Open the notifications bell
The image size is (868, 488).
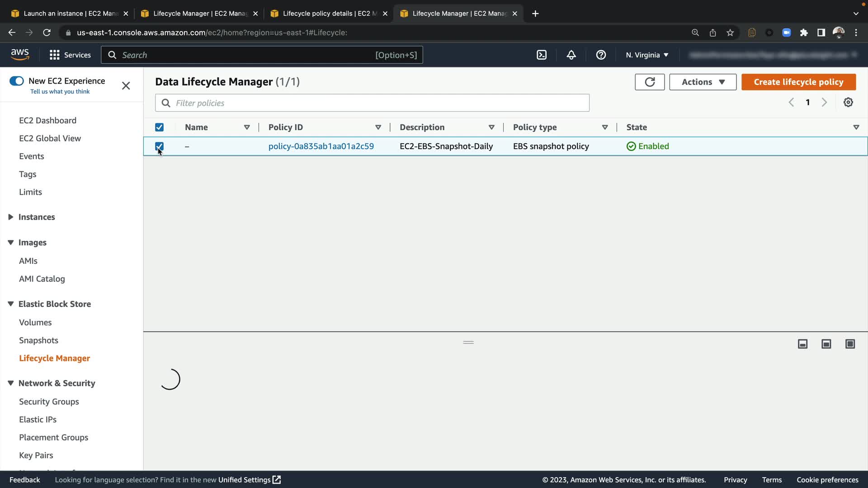pos(571,55)
